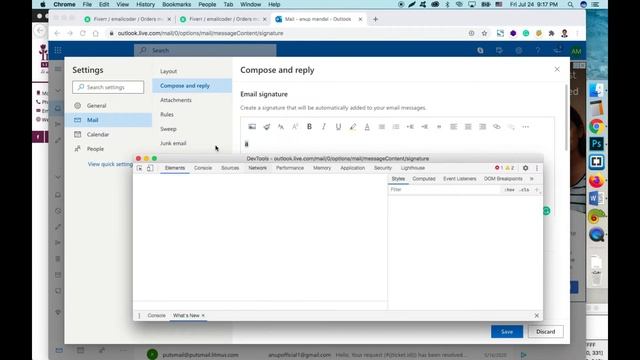Toggle Bold formatting in signature editor
640x360 pixels.
tap(309, 127)
